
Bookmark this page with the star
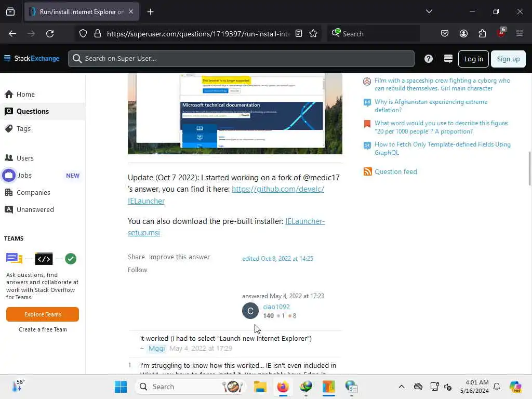tap(313, 34)
